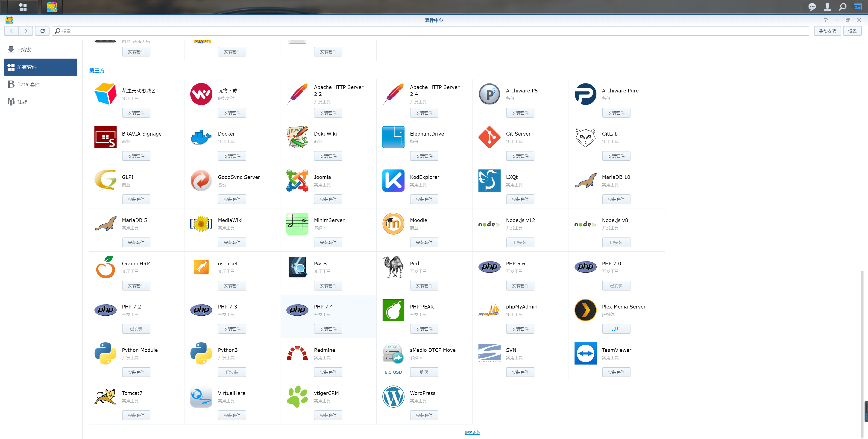Install the SVN package
This screenshot has width=868, height=439.
click(520, 372)
